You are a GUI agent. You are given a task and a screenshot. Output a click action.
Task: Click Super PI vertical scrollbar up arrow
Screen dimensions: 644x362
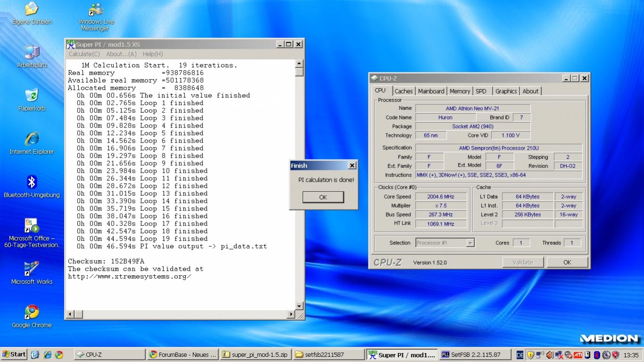pos(299,64)
